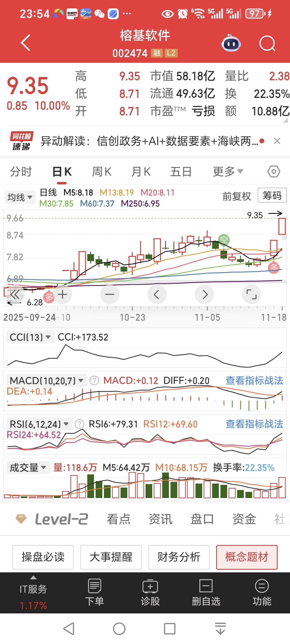The image size is (290, 644).
Task: Go back using the header arrow
Action: pos(26,43)
